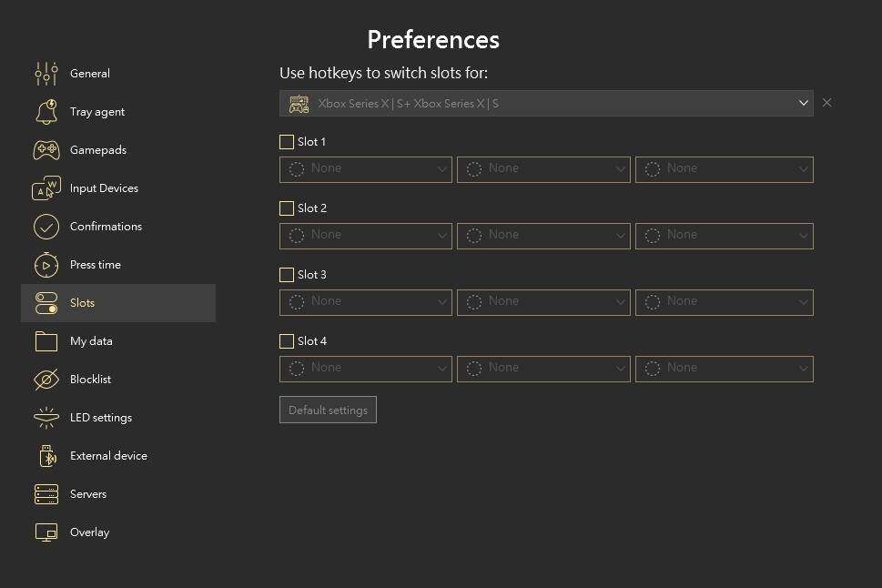Viewport: 882px width, 588px height.
Task: Select the Gamepads controller icon
Action: (46, 150)
